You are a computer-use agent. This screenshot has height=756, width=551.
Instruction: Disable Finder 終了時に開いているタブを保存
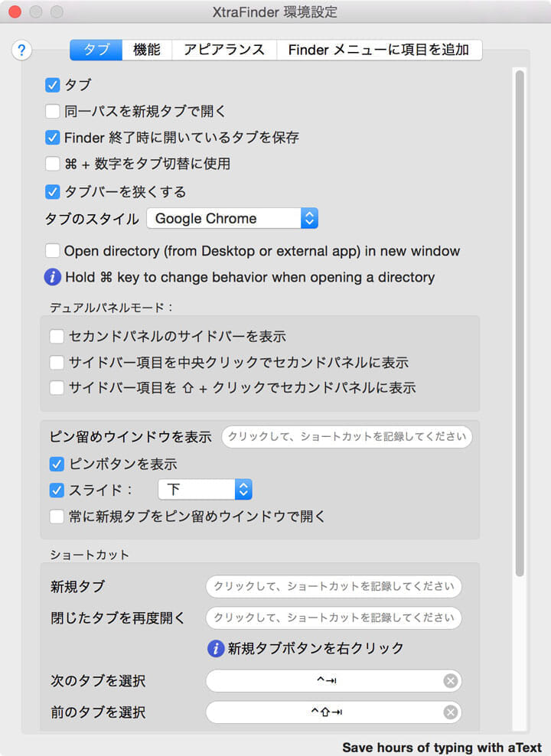point(53,138)
